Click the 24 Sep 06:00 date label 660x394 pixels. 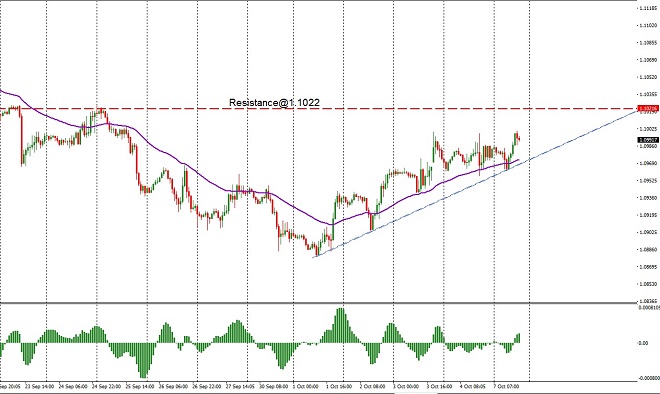(73, 386)
